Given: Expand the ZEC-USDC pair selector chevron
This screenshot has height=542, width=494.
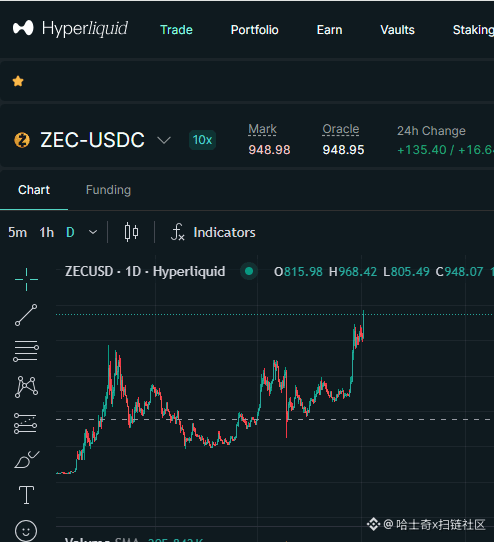Looking at the screenshot, I should click(x=164, y=140).
